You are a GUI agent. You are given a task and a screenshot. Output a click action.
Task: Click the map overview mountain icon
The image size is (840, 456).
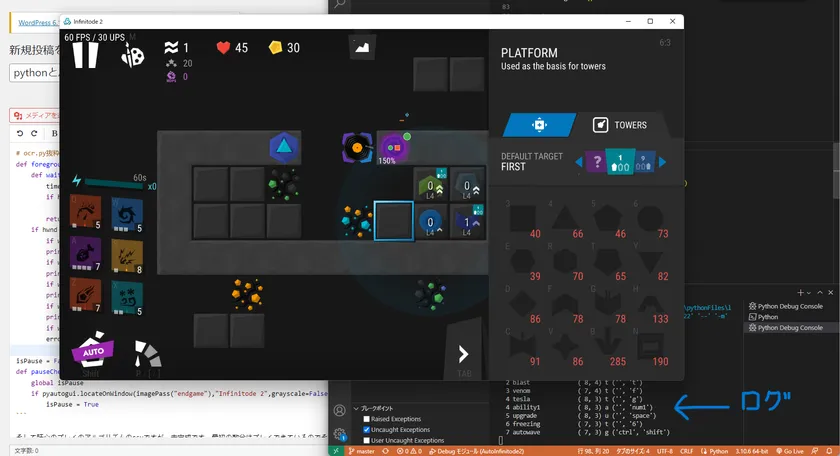363,48
